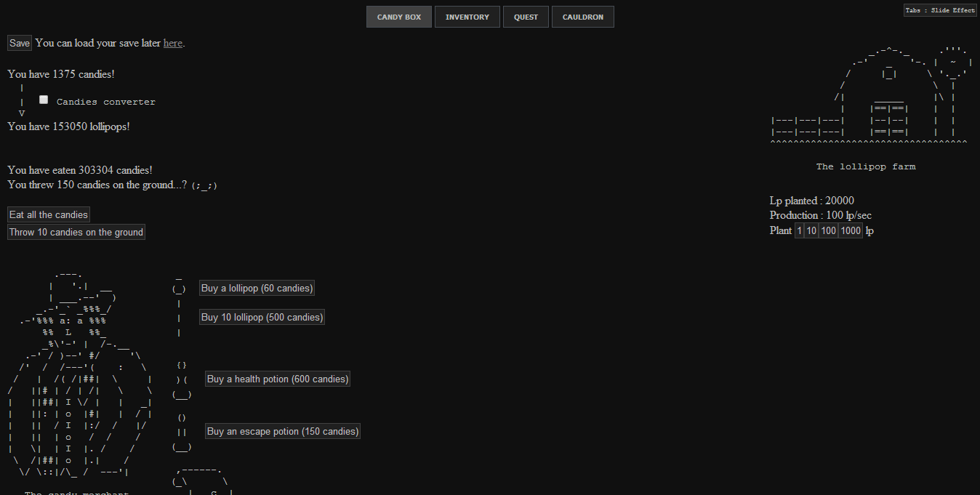
Task: Throw 10 candies on the ground
Action: 76,232
